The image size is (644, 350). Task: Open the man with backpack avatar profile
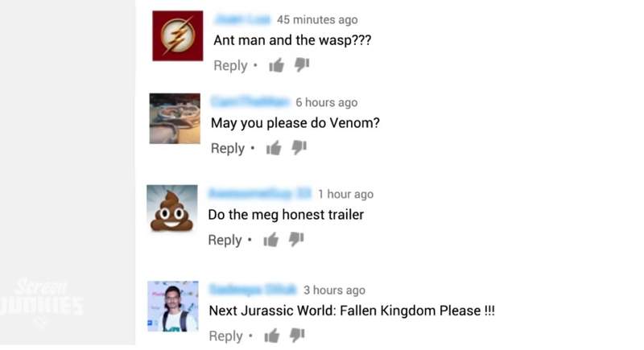click(x=173, y=306)
